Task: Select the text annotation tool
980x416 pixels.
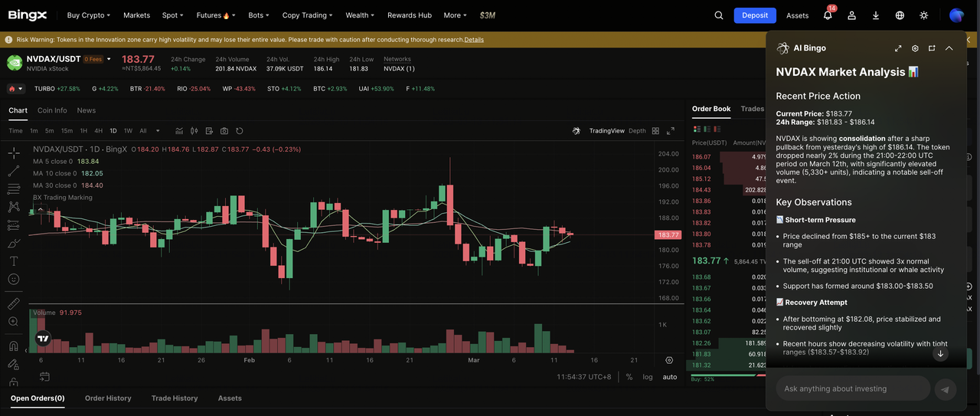Action: click(14, 261)
